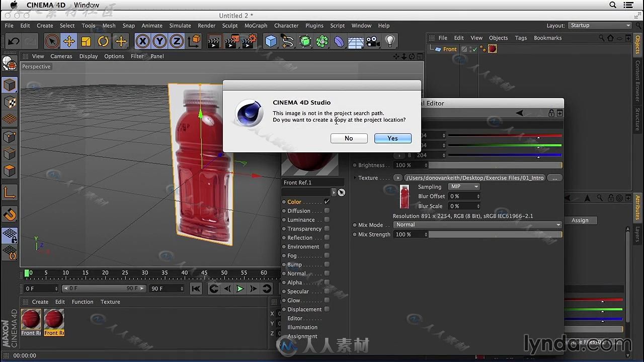
Task: Open the Sampling MIP dropdown
Action: point(463,187)
